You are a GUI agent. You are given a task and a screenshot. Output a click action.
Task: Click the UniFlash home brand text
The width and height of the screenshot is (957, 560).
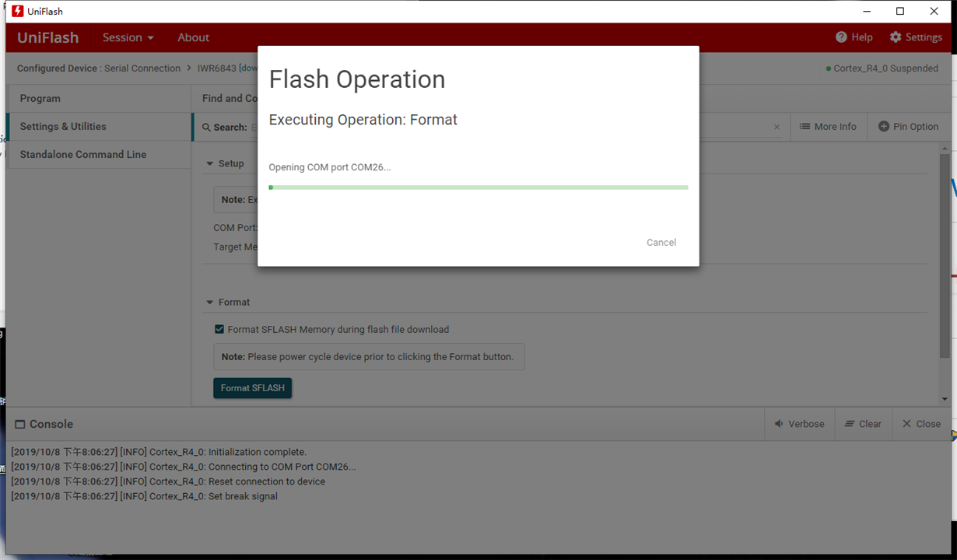(48, 37)
